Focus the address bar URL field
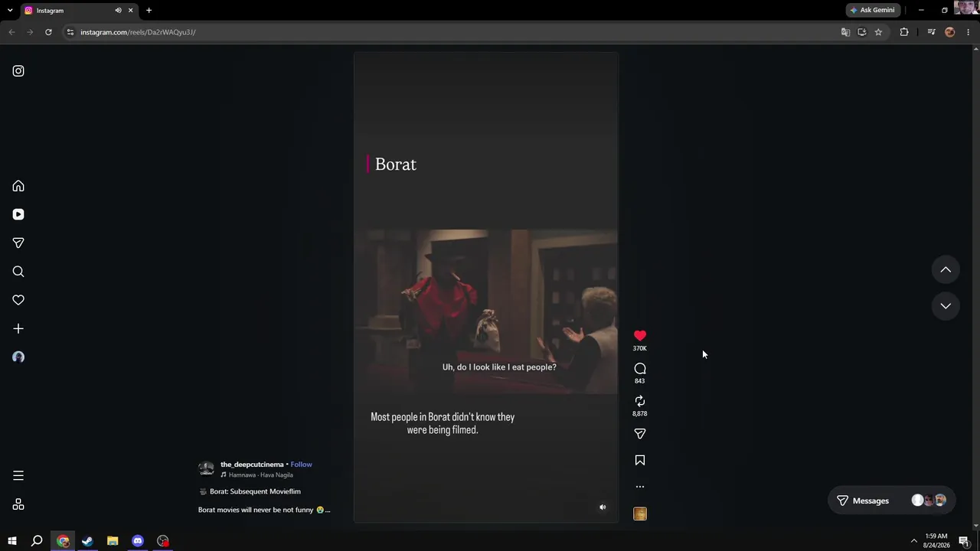The width and height of the screenshot is (980, 551). click(x=452, y=32)
